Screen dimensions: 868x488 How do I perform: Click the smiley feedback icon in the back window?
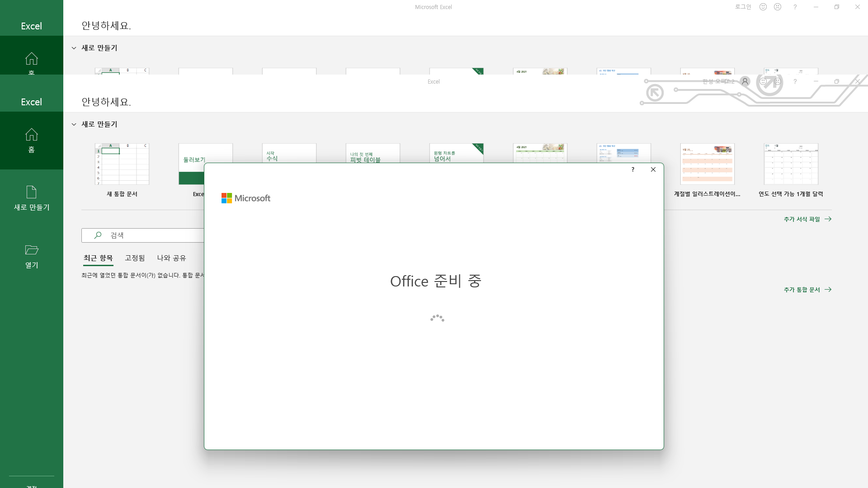pos(763,7)
